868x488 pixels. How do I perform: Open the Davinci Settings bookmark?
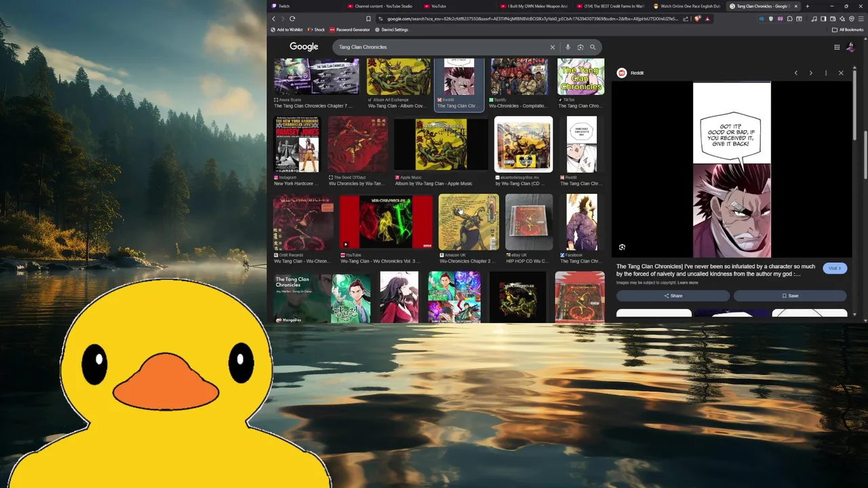click(391, 30)
